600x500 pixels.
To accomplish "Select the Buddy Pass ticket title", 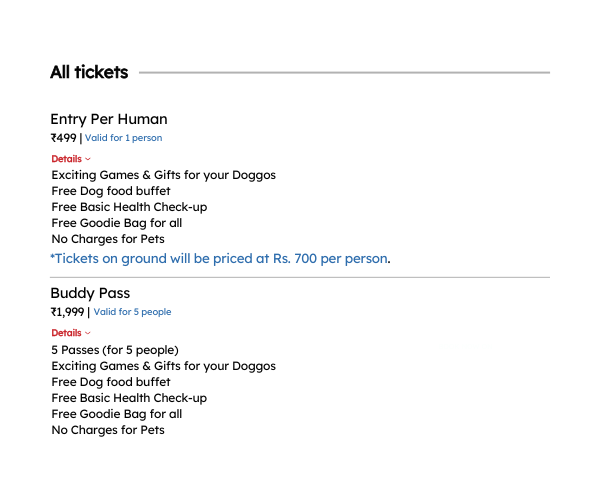I will click(90, 293).
